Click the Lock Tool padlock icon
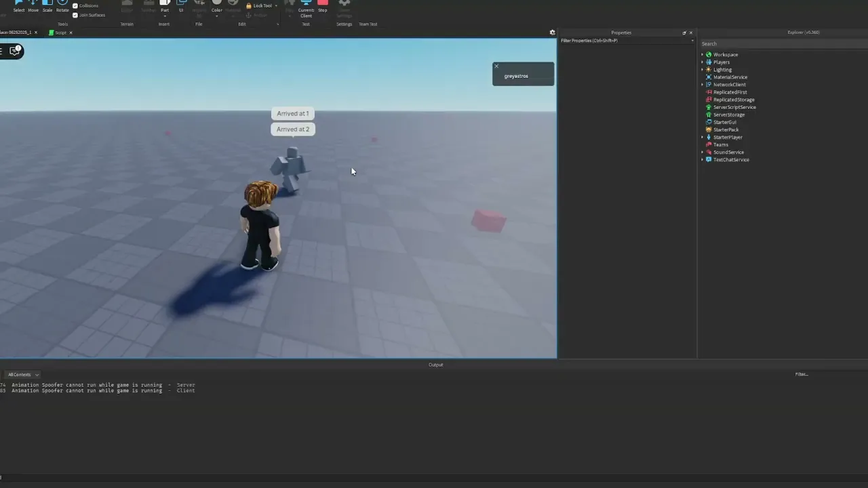The width and height of the screenshot is (868, 488). coord(249,5)
